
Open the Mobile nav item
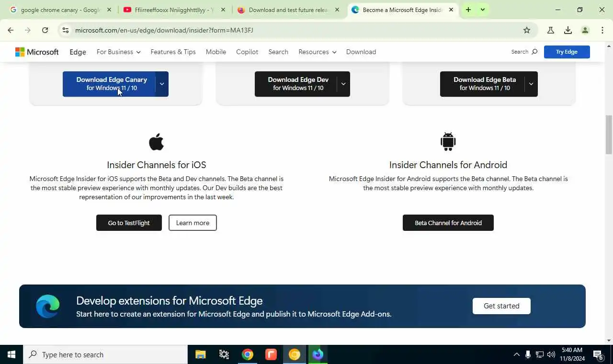(216, 52)
